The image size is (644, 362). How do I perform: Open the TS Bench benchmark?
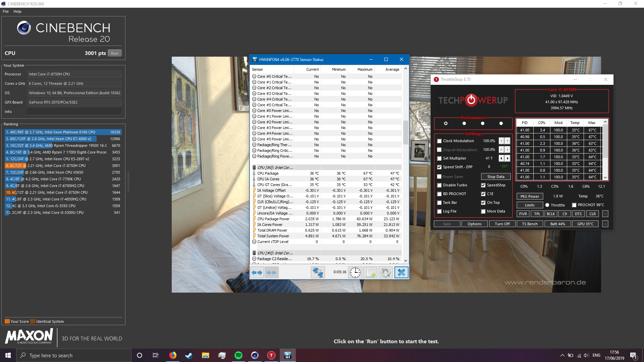click(x=530, y=224)
